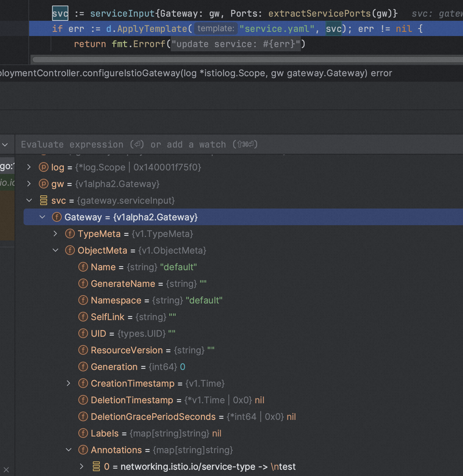The image size is (463, 476).
Task: Click the field icon beside CreationTimestamp
Action: 83,384
